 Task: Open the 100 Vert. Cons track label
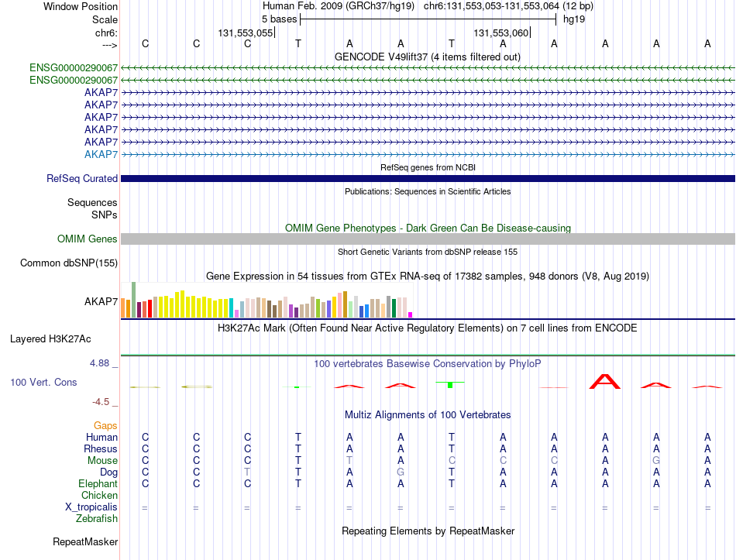[43, 382]
